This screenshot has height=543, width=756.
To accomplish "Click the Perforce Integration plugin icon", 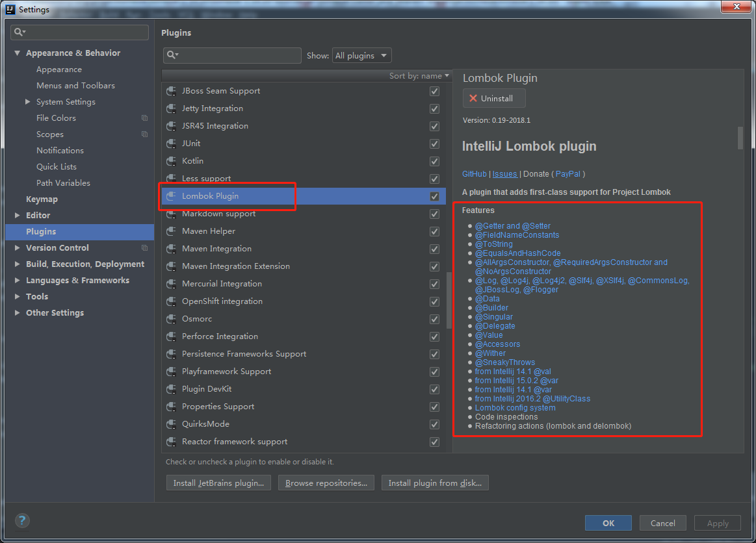I will click(x=171, y=336).
